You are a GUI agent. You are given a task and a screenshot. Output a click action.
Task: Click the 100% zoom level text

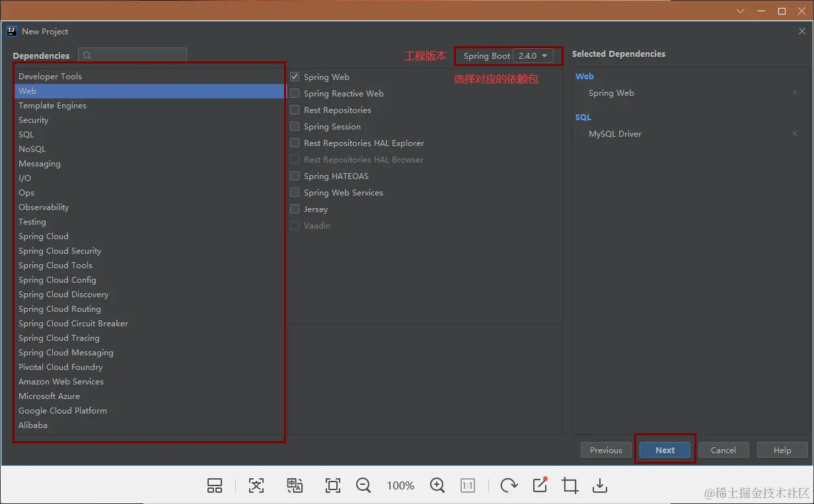(400, 486)
